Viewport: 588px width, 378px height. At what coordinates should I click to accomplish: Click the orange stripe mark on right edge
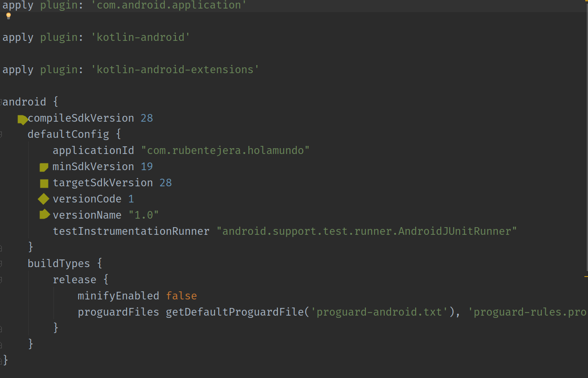(586, 277)
